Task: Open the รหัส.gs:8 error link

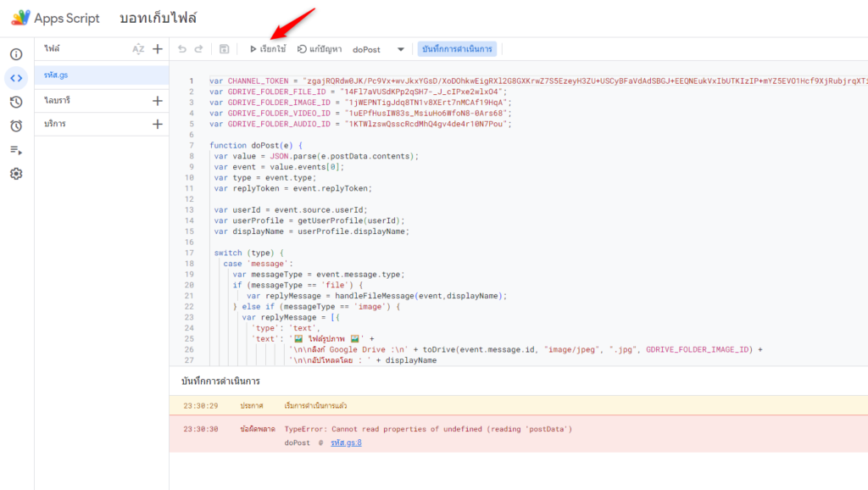Action: pyautogui.click(x=346, y=443)
